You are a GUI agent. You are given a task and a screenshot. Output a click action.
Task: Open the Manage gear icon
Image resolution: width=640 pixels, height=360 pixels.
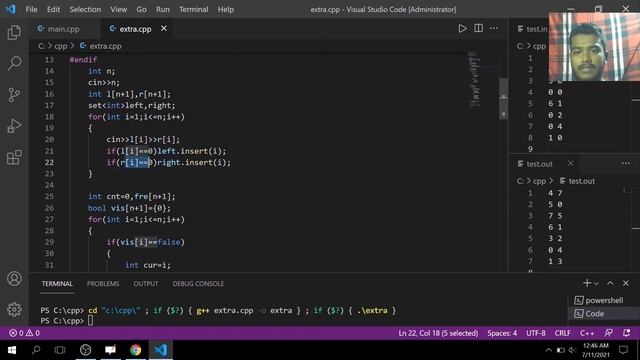[14, 309]
